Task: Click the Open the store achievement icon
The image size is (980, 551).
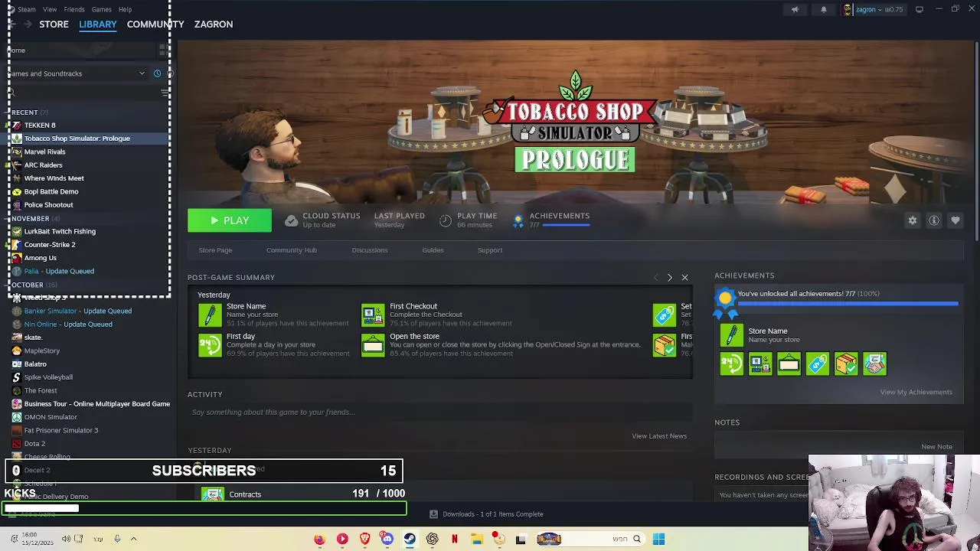Action: (x=373, y=345)
